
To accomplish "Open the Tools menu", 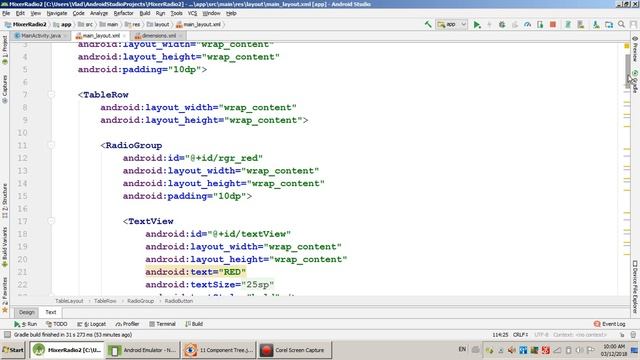I will pyautogui.click(x=176, y=13).
